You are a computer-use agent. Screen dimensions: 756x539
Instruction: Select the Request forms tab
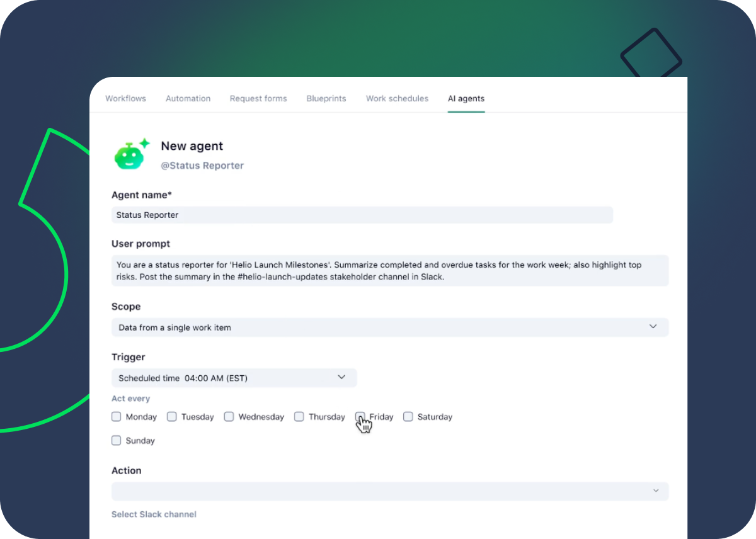click(258, 98)
